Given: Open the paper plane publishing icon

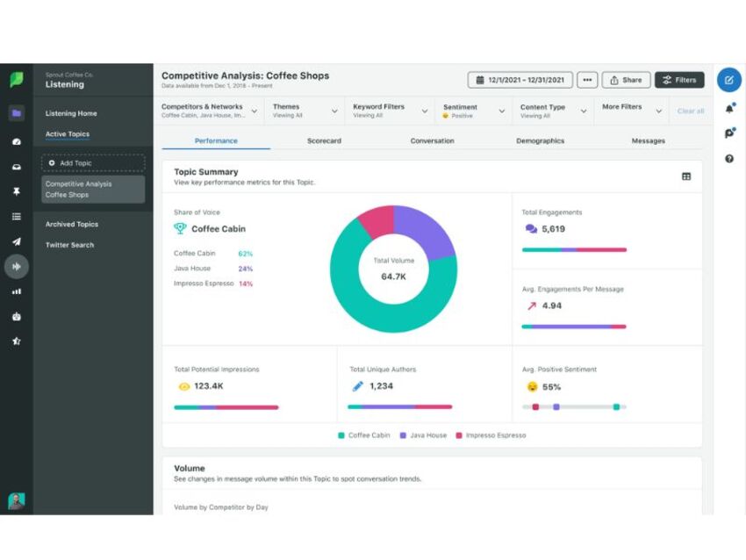Looking at the screenshot, I should tap(17, 241).
